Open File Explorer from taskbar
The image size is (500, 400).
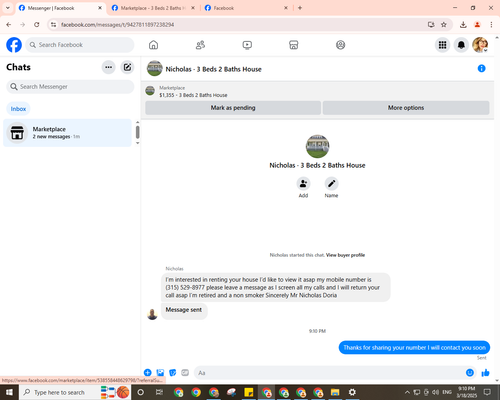[x=335, y=392]
